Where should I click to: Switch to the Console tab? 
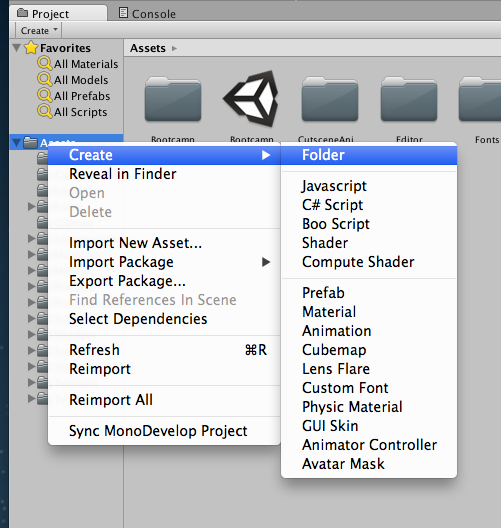147,13
